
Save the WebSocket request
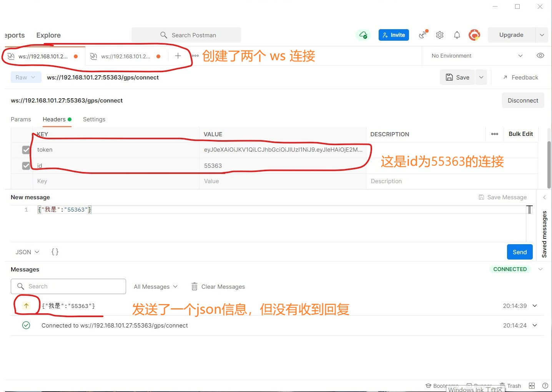pyautogui.click(x=457, y=77)
